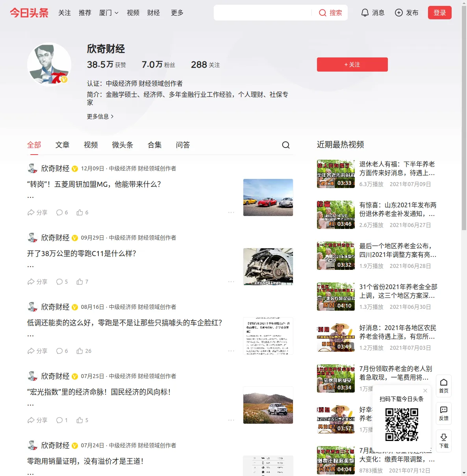Click the 首页 home side button
This screenshot has height=476, width=467.
pyautogui.click(x=444, y=386)
